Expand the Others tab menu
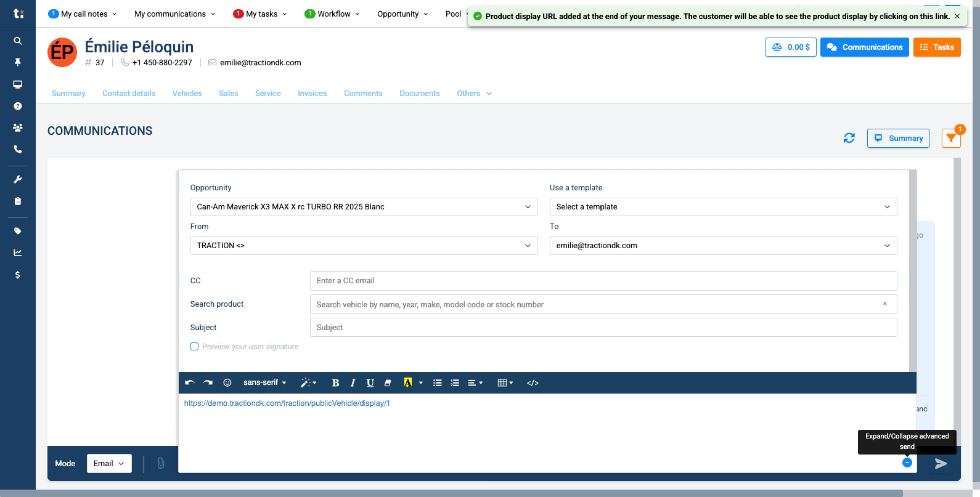The image size is (980, 497). (474, 94)
